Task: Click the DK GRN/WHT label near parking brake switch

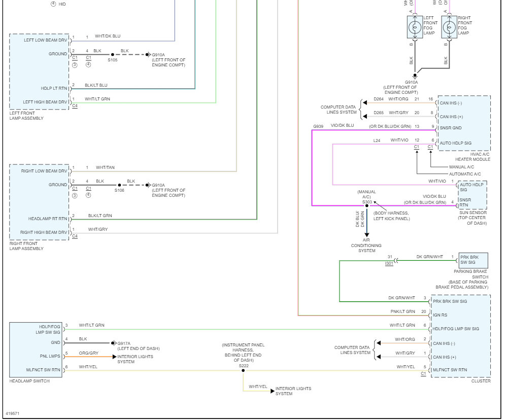Action: coord(430,257)
